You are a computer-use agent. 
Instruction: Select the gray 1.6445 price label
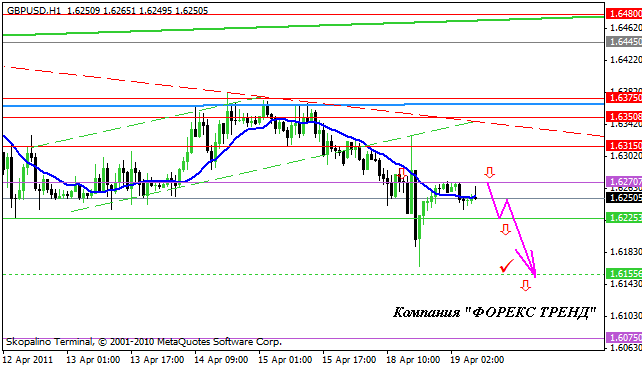pyautogui.click(x=624, y=42)
